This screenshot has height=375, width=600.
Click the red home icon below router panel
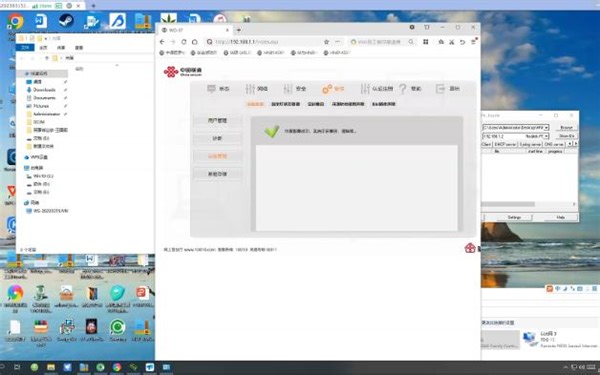pyautogui.click(x=470, y=248)
